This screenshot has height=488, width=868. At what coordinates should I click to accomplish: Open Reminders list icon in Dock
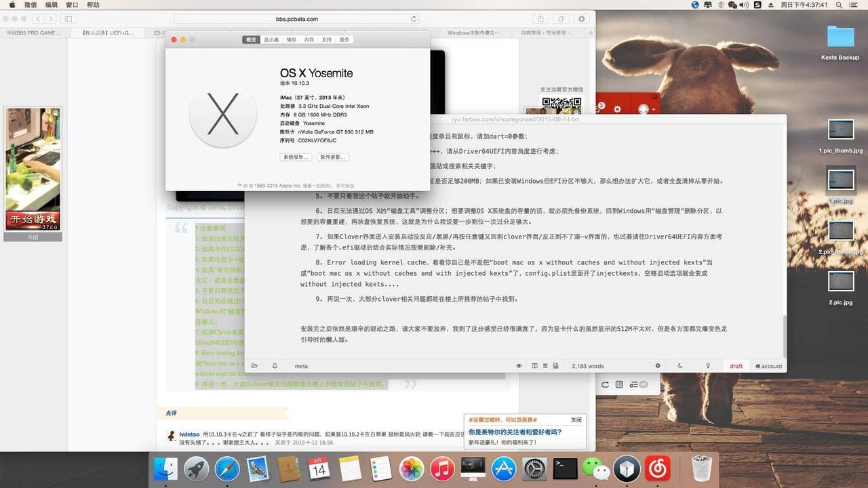[381, 468]
